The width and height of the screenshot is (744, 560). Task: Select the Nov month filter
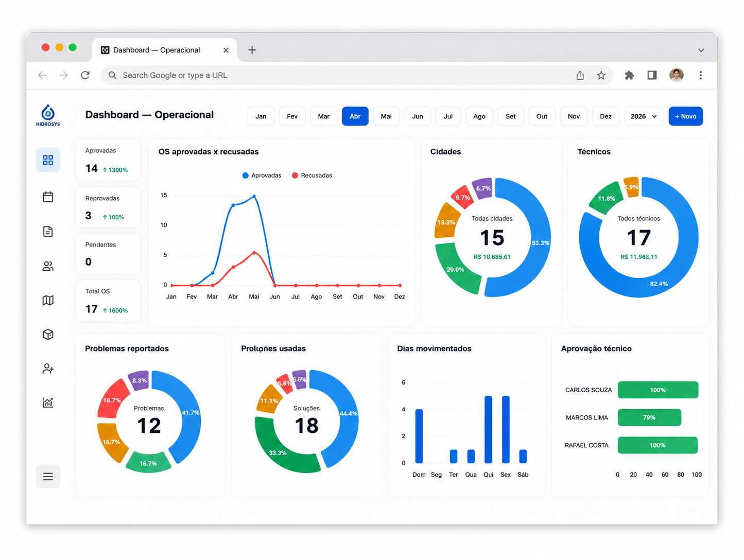(574, 116)
